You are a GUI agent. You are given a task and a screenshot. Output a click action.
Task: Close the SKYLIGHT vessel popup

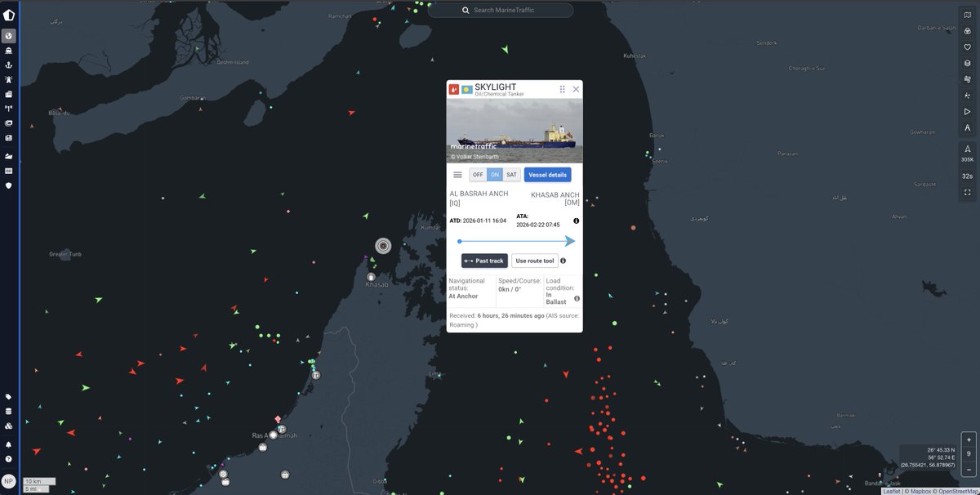pos(576,89)
